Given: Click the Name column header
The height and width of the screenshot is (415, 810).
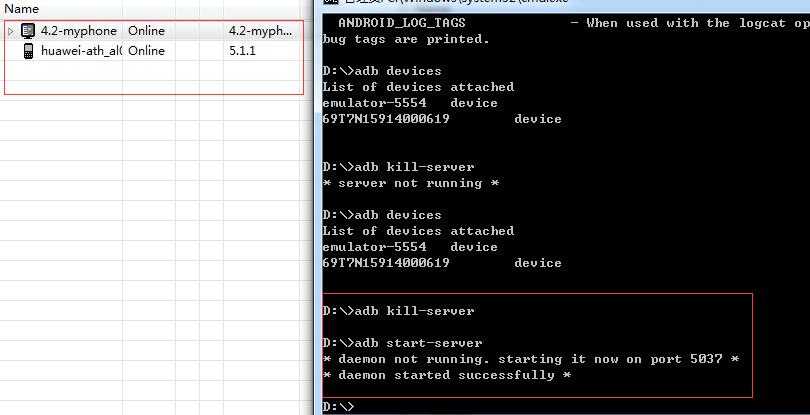Looking at the screenshot, I should coord(21,9).
